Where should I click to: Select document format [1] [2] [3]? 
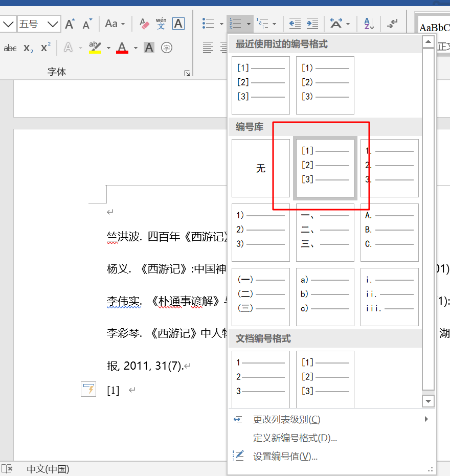point(325,379)
